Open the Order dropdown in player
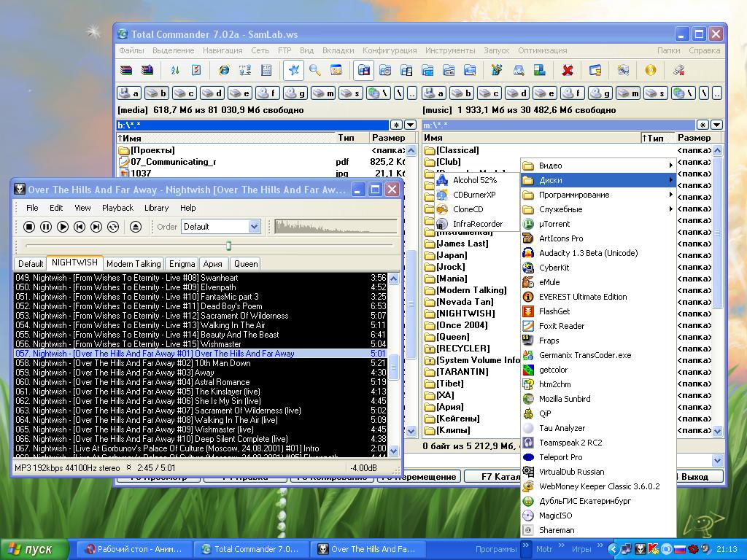The width and height of the screenshot is (747, 560). click(x=255, y=227)
